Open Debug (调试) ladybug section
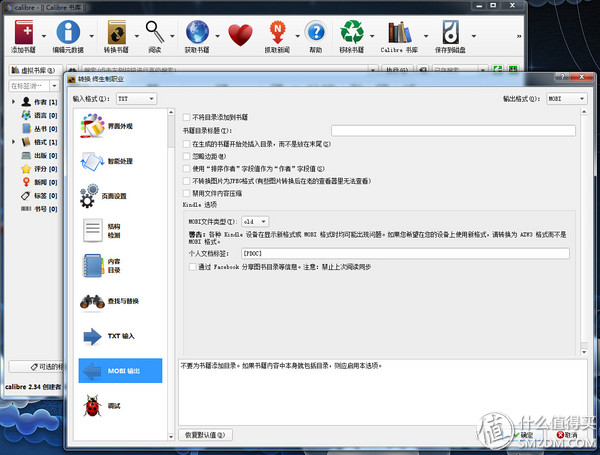 (x=120, y=406)
